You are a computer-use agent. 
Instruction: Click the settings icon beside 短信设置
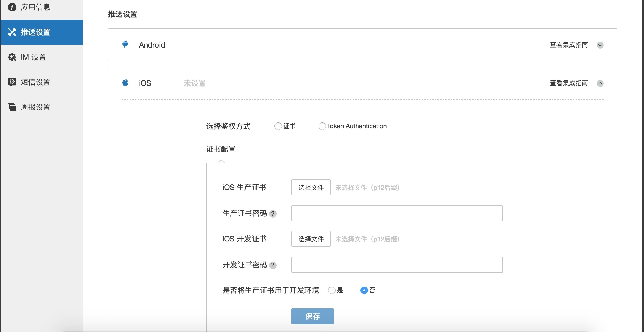12,82
